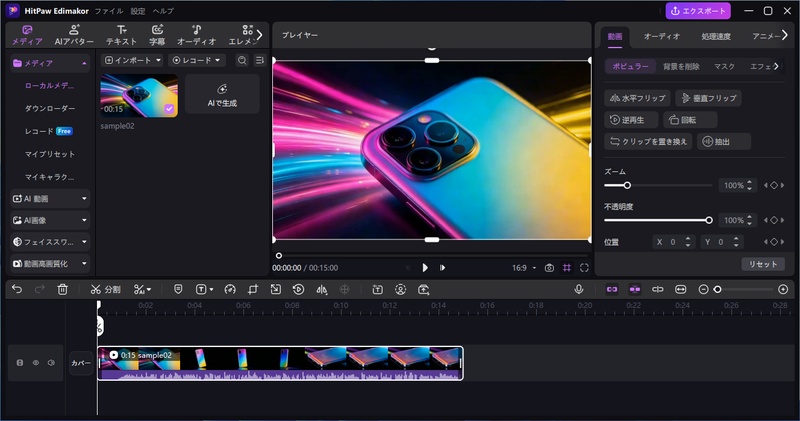Open the 16:9 aspect ratio dropdown
This screenshot has width=800, height=421.
pyautogui.click(x=524, y=268)
